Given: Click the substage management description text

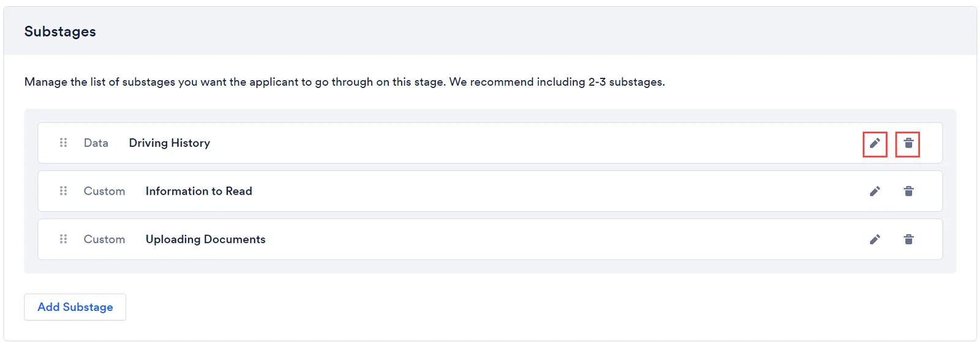Looking at the screenshot, I should coord(345,82).
